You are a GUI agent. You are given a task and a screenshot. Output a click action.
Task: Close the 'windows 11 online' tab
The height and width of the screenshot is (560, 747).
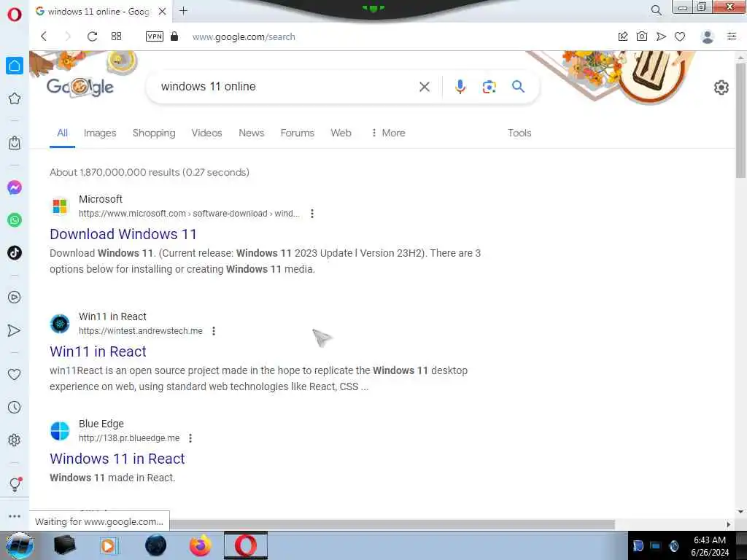[x=163, y=11]
